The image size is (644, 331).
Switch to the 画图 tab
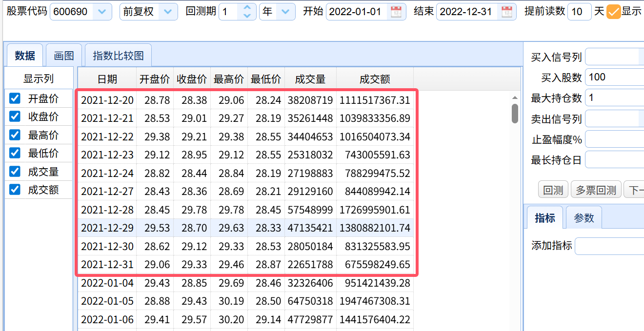tap(64, 56)
